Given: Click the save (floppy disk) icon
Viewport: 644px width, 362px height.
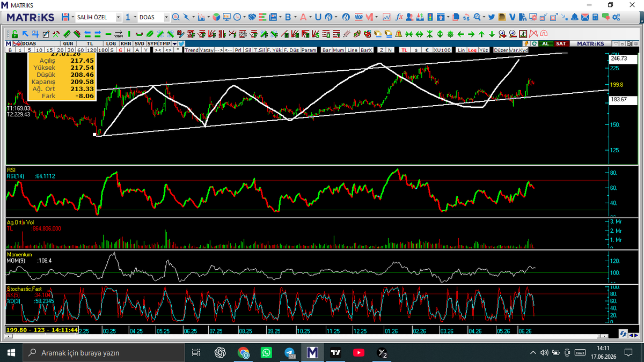Looking at the screenshot, I should click(65, 17).
